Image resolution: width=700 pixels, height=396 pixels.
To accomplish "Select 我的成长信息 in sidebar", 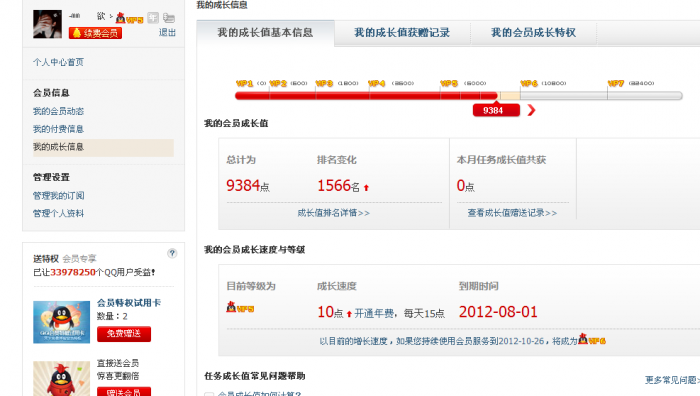I will point(103,147).
